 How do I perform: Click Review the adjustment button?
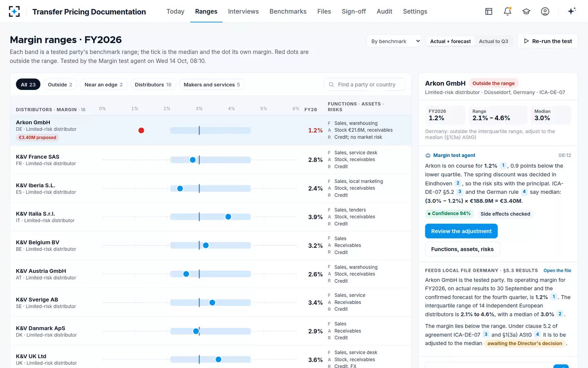(461, 231)
